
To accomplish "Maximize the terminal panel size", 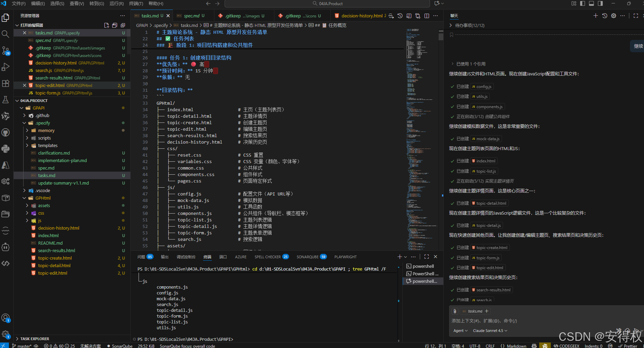I will 427,257.
